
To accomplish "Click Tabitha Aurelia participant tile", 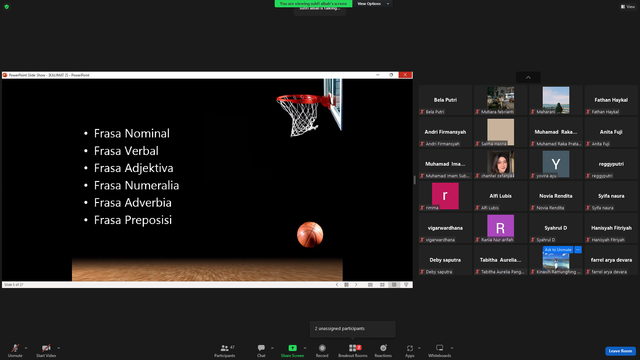I will (500, 260).
